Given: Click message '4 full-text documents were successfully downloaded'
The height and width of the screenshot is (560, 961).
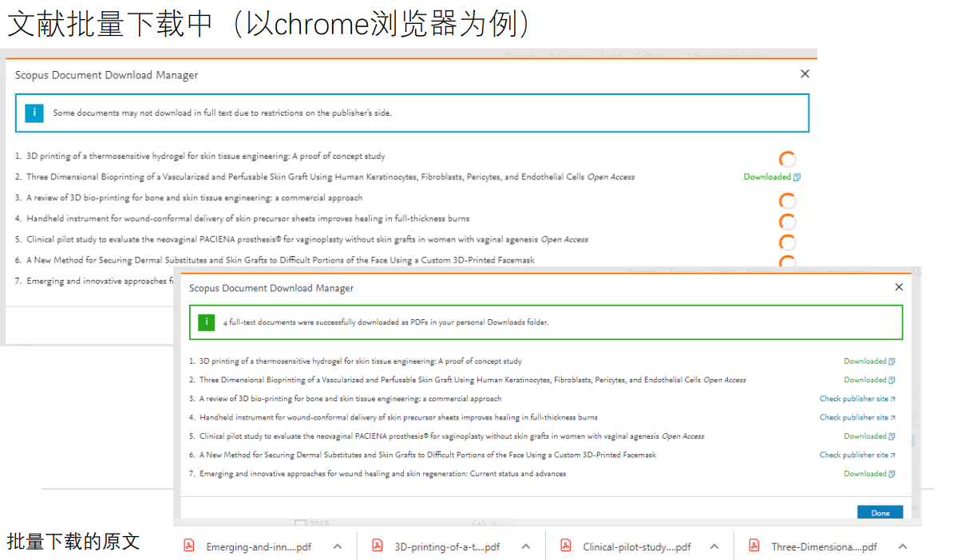Looking at the screenshot, I should pyautogui.click(x=386, y=323).
